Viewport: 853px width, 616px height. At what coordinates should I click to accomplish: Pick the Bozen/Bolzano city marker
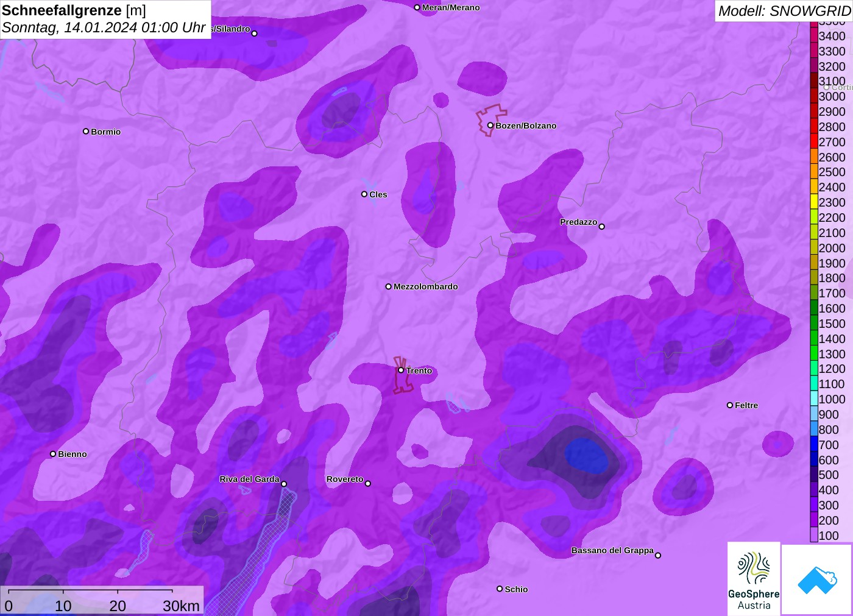490,126
